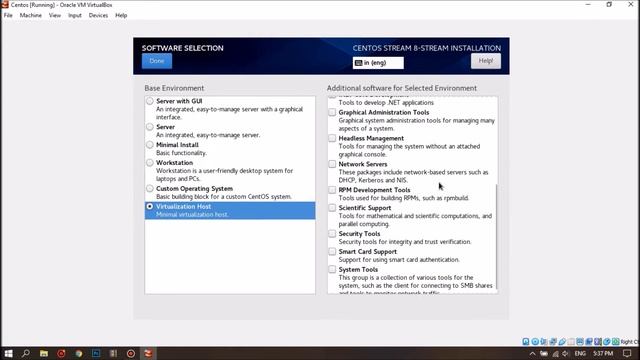Click 'Additional software for Selected Environment' heading
Screen dimensions: 640x360
(x=402, y=88)
